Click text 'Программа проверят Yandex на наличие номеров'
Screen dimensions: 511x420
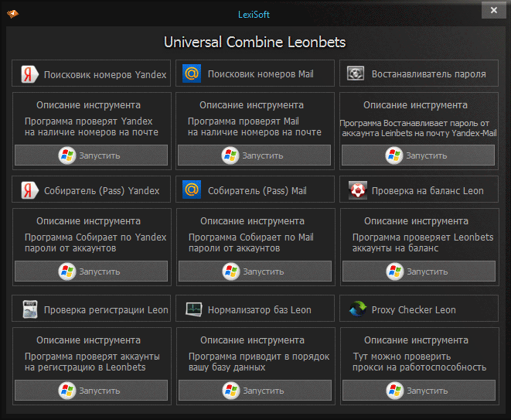click(x=91, y=127)
